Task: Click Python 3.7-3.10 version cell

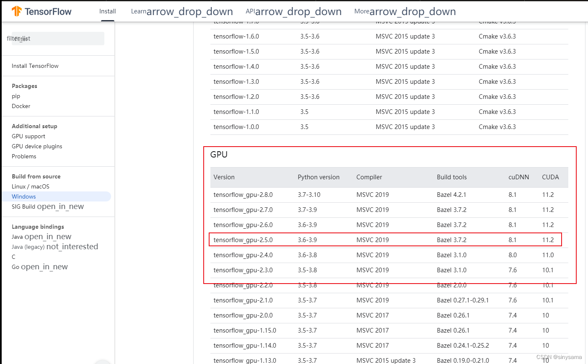Action: (309, 195)
